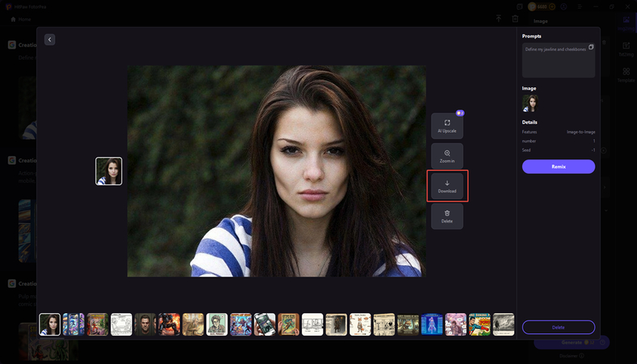Delete image via the trash button beside preview

click(x=447, y=216)
